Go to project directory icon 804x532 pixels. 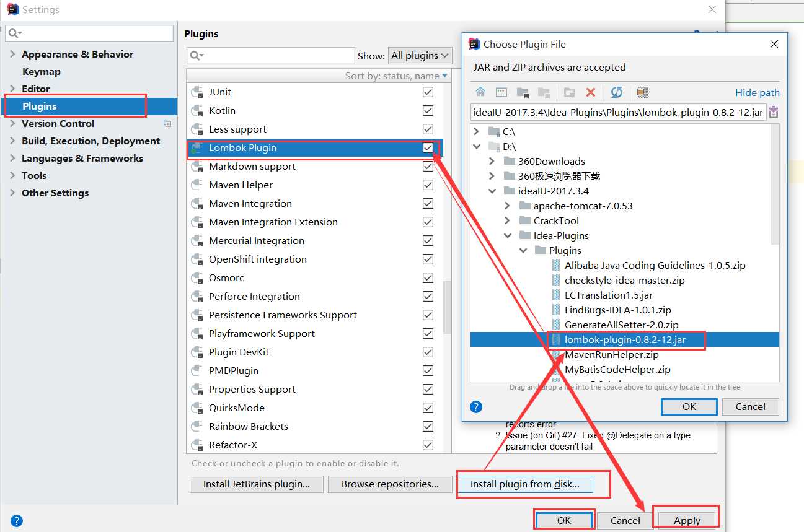point(523,92)
